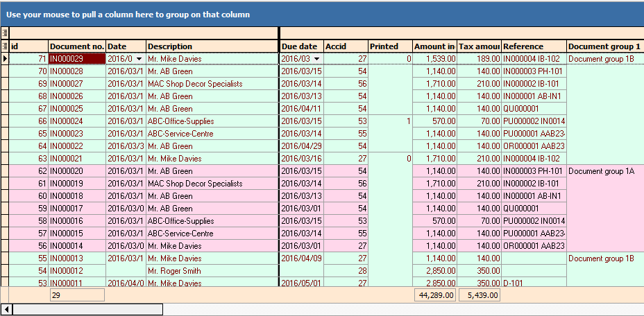
Task: Open the Due date dropdown in the first row
Action: [316, 59]
